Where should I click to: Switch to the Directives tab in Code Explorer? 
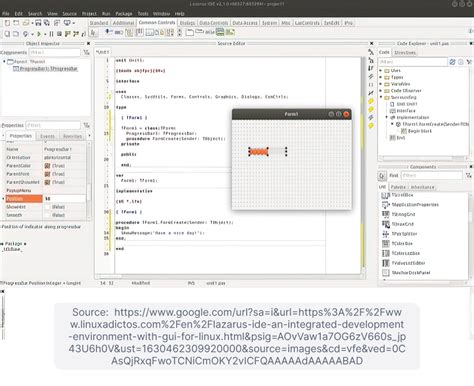pos(405,53)
